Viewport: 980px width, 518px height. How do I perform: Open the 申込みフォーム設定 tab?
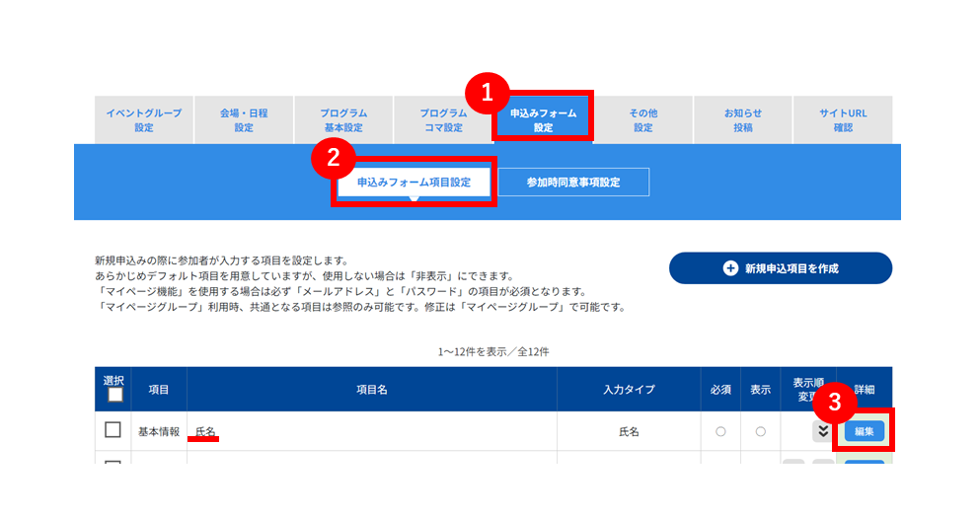point(543,118)
